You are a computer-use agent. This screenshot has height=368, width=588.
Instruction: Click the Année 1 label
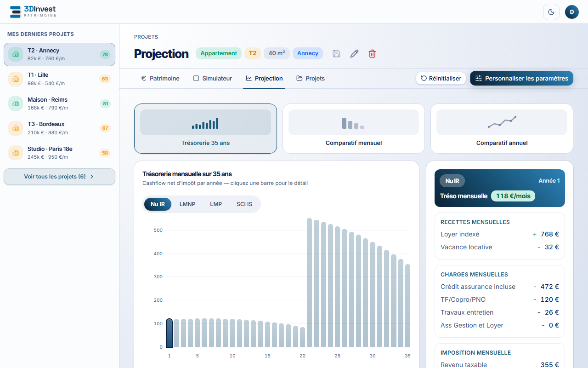549,181
